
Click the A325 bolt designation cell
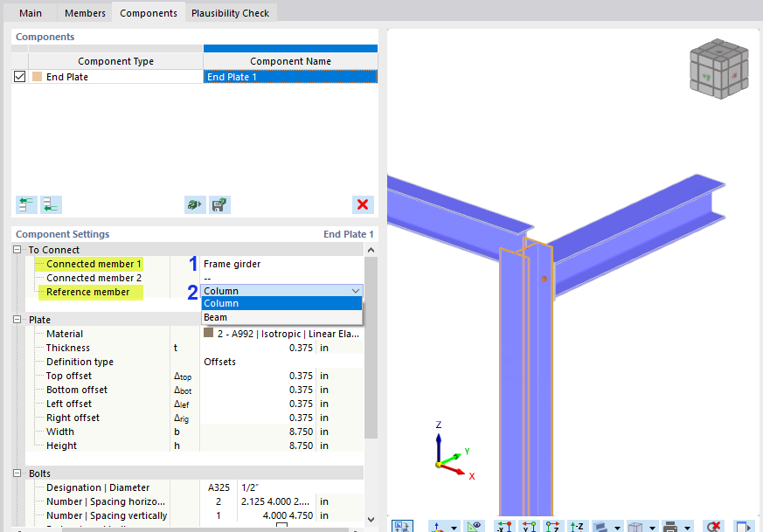(218, 487)
